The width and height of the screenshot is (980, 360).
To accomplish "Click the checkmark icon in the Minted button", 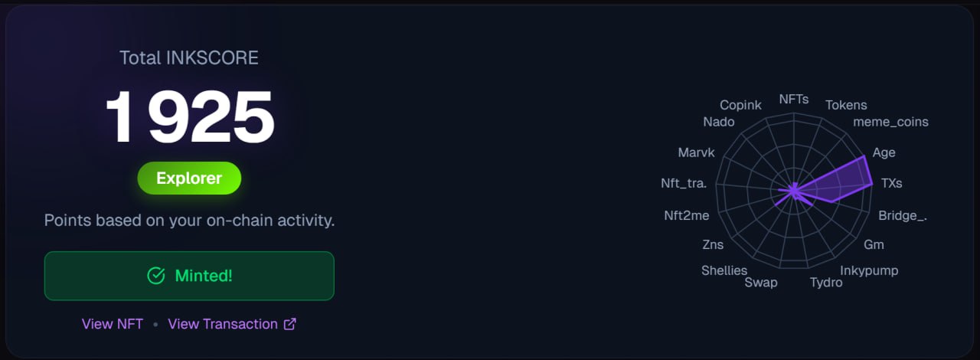I will tap(156, 276).
